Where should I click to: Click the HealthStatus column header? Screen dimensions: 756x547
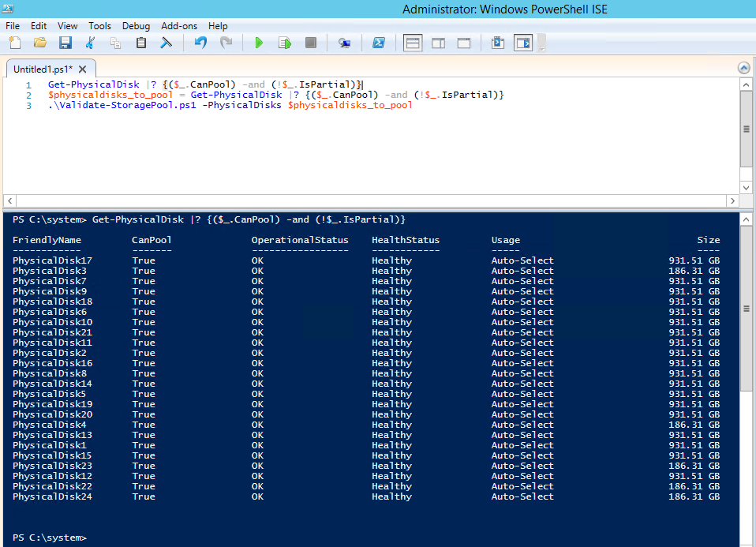pos(406,240)
